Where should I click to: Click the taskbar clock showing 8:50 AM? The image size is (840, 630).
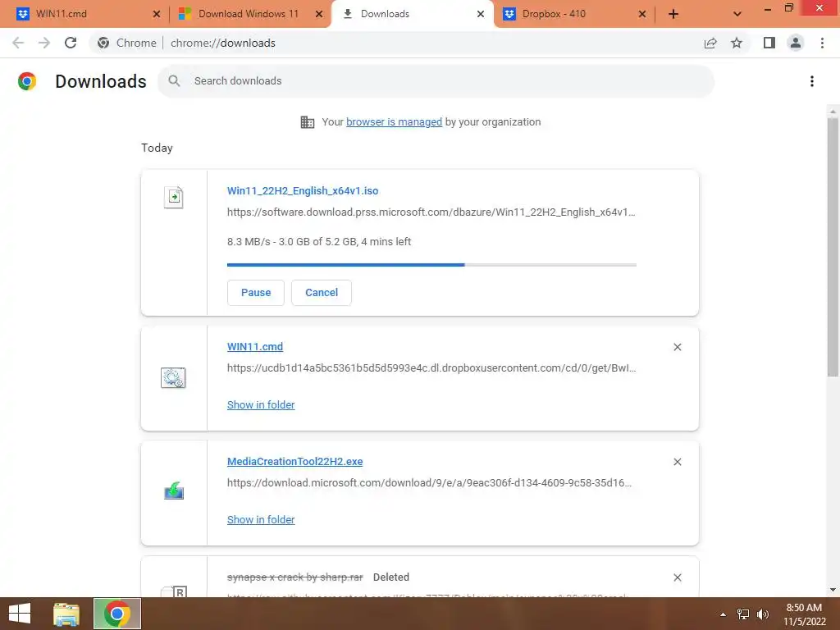pyautogui.click(x=804, y=614)
